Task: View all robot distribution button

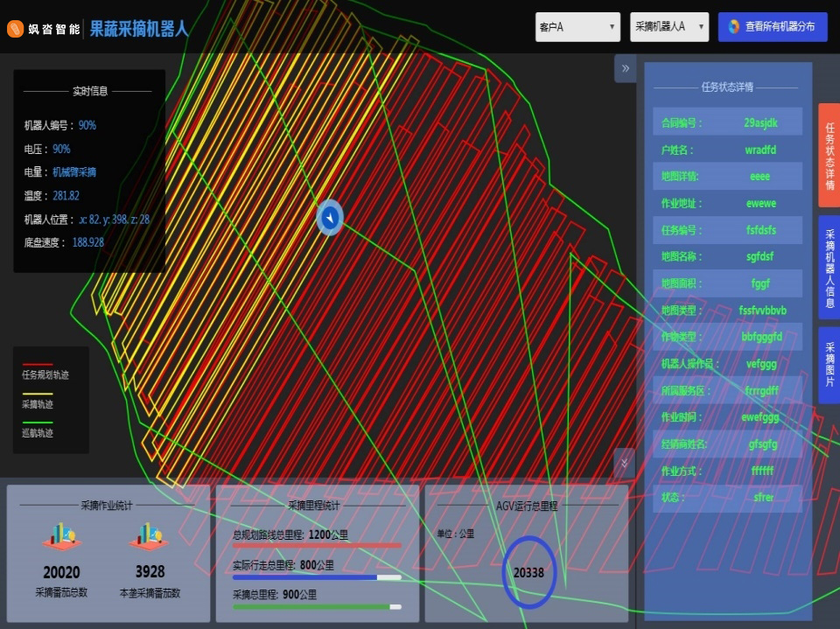Action: click(772, 27)
